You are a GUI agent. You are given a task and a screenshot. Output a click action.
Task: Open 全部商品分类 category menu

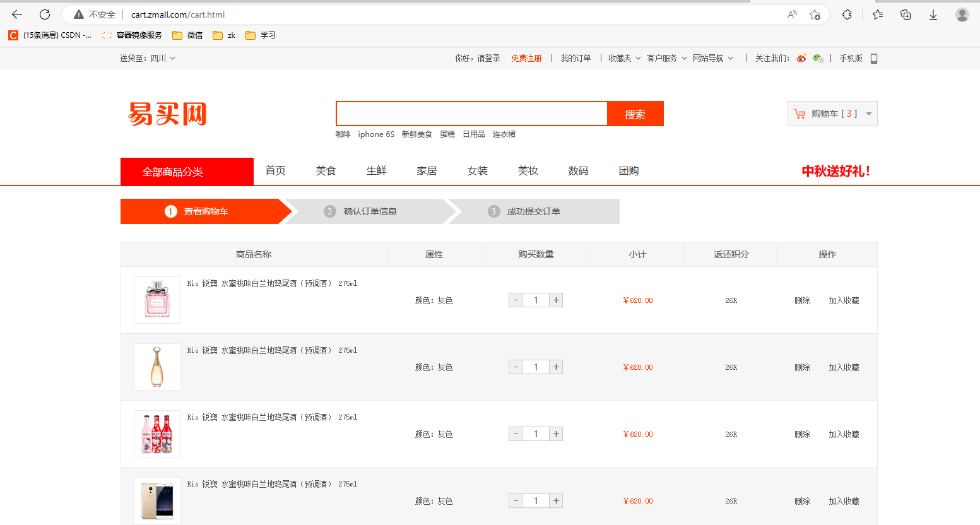pyautogui.click(x=187, y=172)
